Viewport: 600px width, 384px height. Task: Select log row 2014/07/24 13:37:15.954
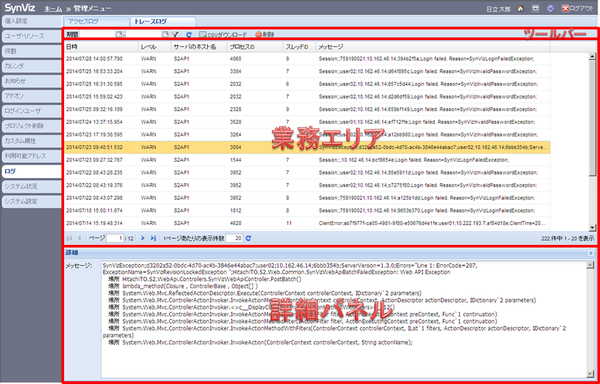click(307, 122)
